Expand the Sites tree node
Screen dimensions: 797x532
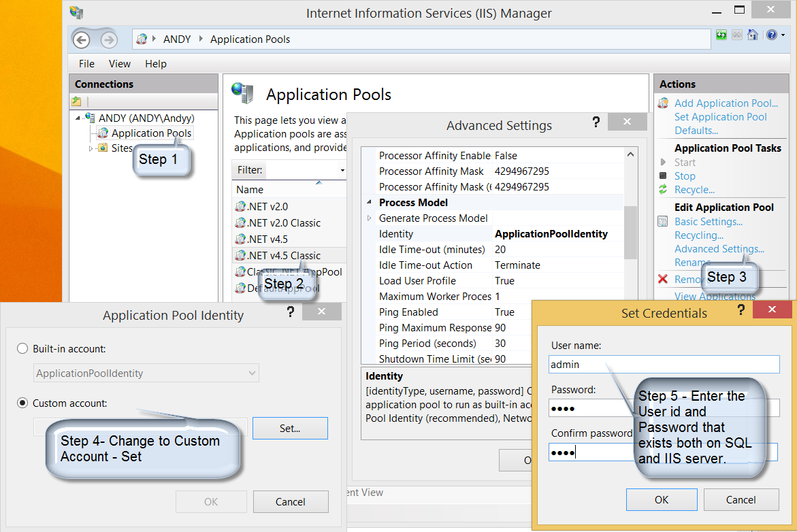pyautogui.click(x=91, y=148)
